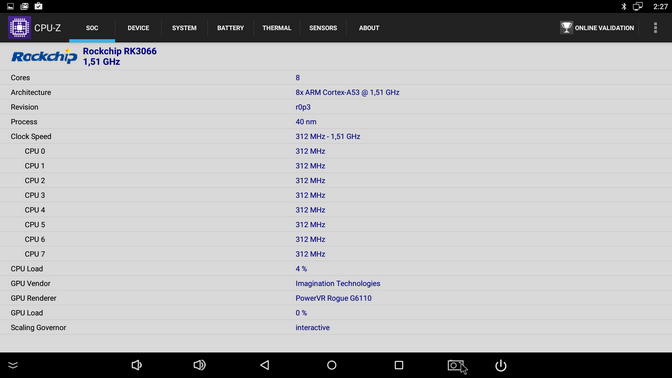The height and width of the screenshot is (378, 672).
Task: Click the interactive governor value
Action: point(312,327)
